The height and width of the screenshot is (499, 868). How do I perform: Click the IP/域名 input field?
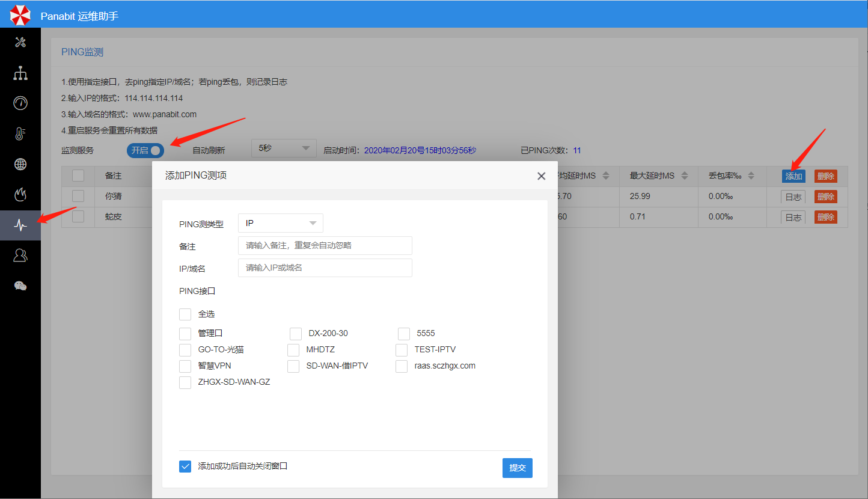[x=325, y=268]
